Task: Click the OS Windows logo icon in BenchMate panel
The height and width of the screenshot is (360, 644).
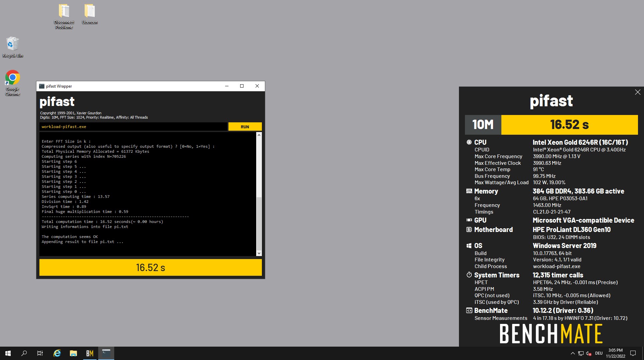Action: (x=469, y=246)
